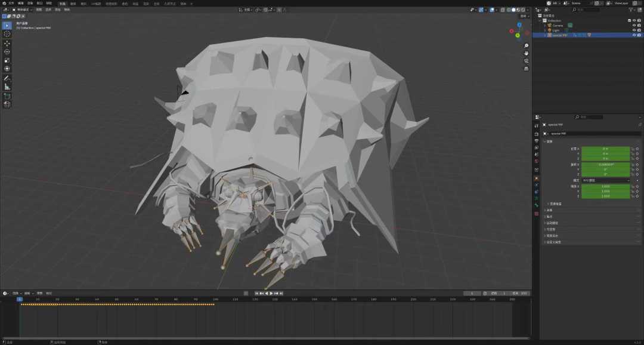Open the Edit menu in top bar
Viewport: 644px width, 345px height.
pyautogui.click(x=20, y=3)
